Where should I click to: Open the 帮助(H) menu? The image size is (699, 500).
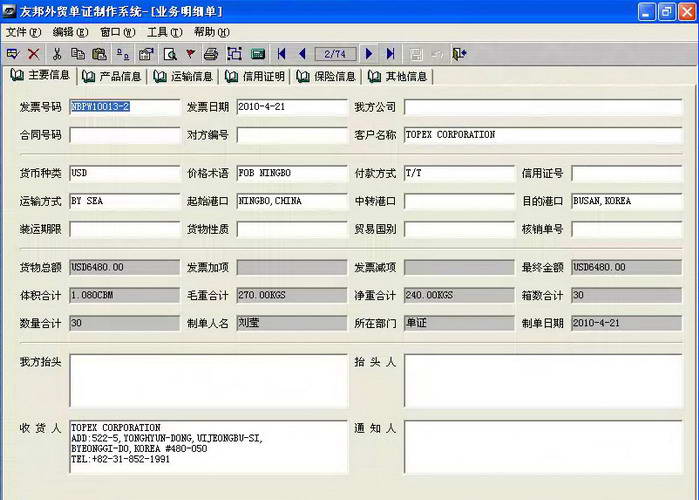coord(212,32)
